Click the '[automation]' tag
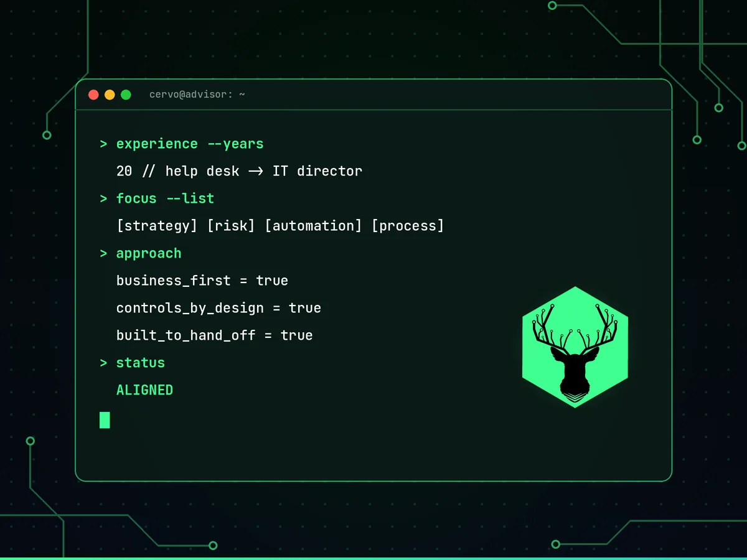Image resolution: width=747 pixels, height=560 pixels. 313,226
